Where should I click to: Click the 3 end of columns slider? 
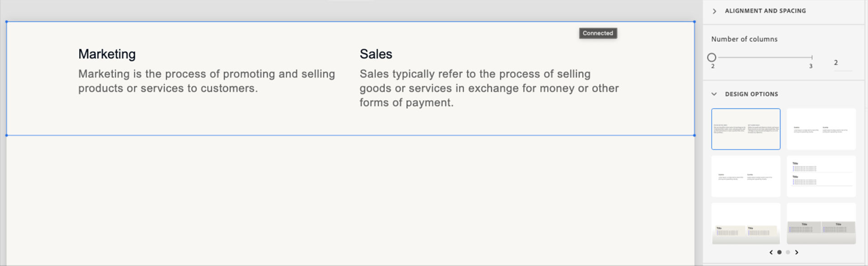(x=811, y=57)
